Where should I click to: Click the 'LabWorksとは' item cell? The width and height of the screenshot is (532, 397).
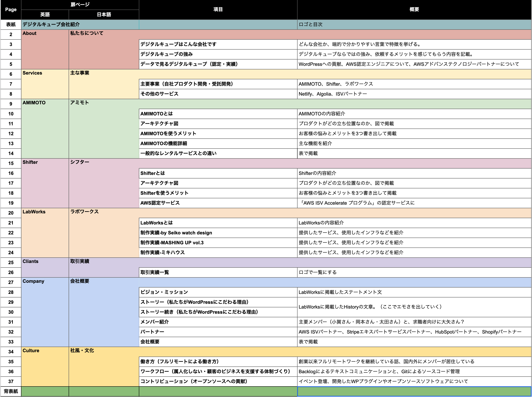click(218, 223)
